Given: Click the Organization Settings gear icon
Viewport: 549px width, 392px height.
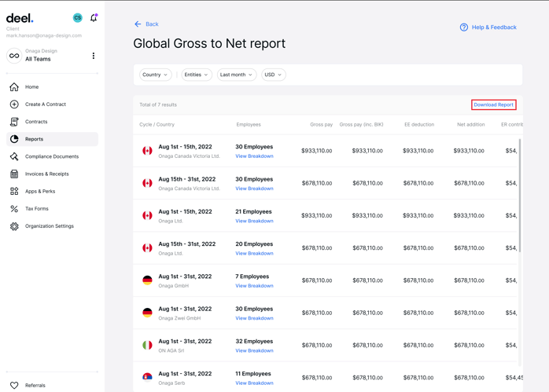Looking at the screenshot, I should click(x=14, y=226).
